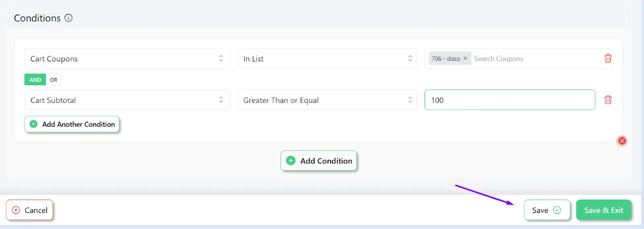The image size is (644, 229).
Task: Expand the Cart Subtotal condition type dropdown
Action: 127,100
